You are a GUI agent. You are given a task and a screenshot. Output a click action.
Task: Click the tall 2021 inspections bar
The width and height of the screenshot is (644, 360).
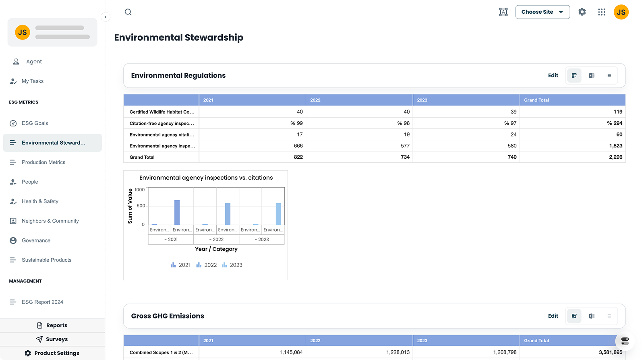177,212
